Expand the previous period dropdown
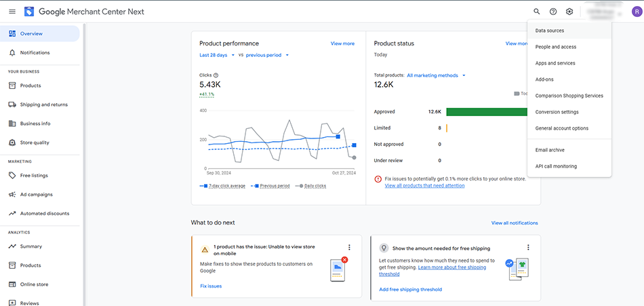Screen dimensions: 644x306 click(x=268, y=55)
